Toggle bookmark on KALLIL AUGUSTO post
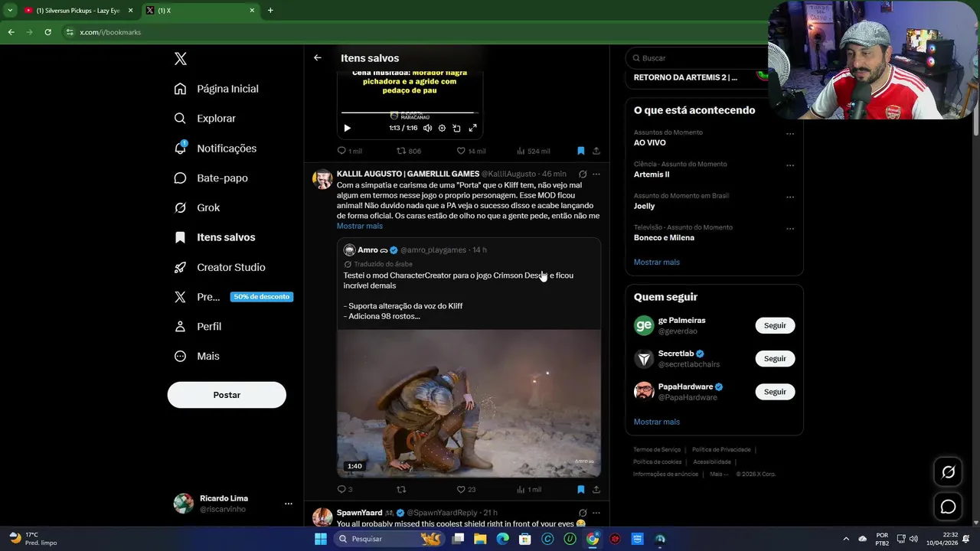This screenshot has height=551, width=980. (581, 490)
